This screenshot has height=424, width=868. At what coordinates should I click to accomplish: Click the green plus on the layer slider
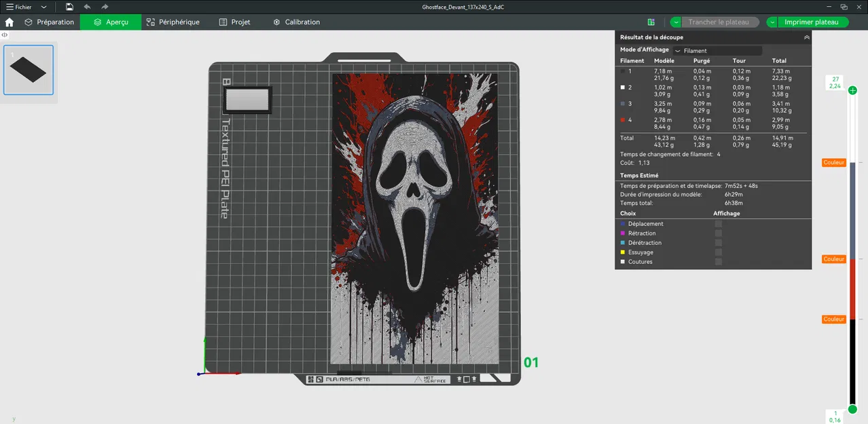tap(852, 90)
